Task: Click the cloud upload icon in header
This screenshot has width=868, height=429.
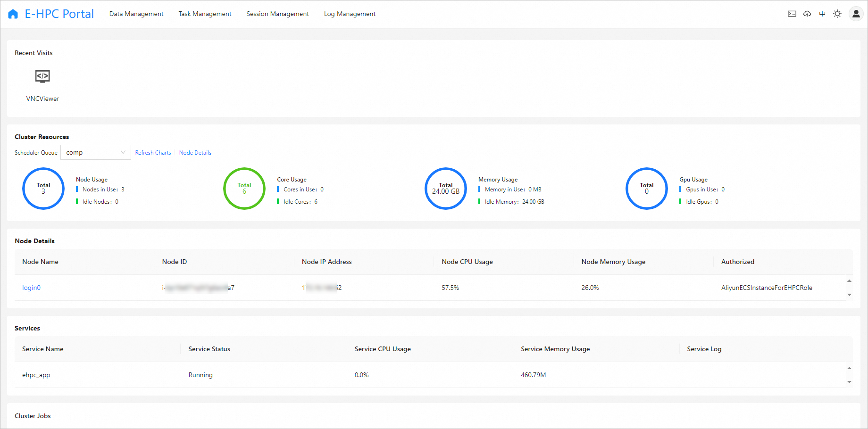Action: (x=807, y=14)
